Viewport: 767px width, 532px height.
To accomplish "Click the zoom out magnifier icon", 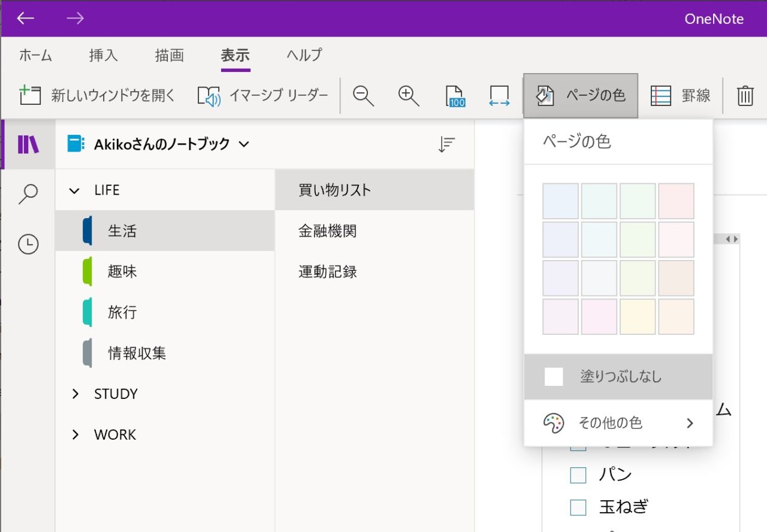I will click(363, 96).
